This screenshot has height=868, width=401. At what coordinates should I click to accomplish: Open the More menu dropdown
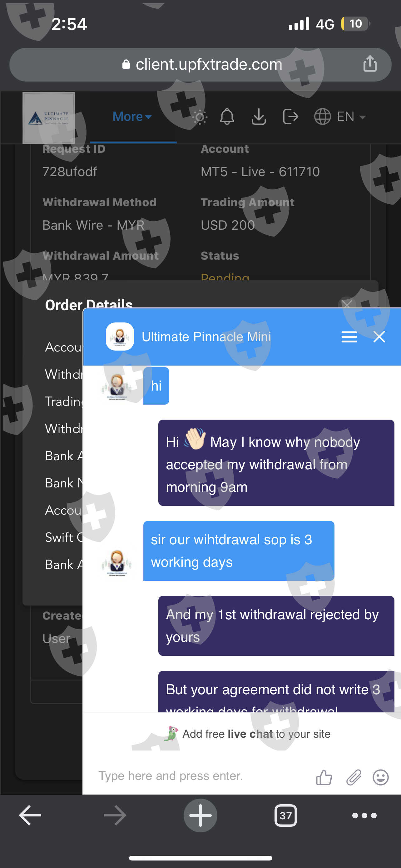click(x=132, y=117)
